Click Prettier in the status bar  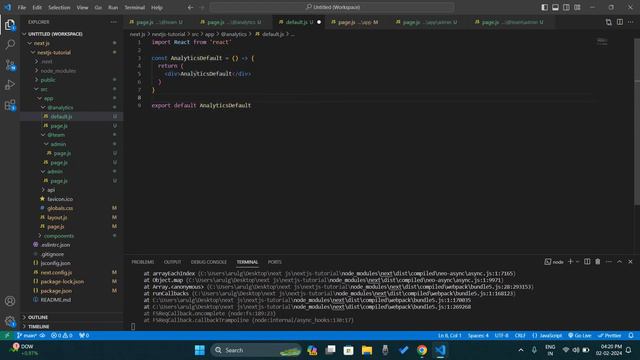pos(609,336)
